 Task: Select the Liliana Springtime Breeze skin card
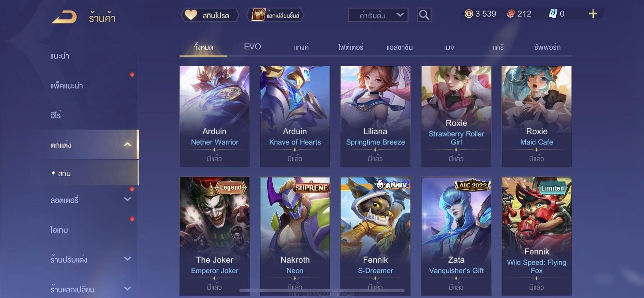[375, 116]
